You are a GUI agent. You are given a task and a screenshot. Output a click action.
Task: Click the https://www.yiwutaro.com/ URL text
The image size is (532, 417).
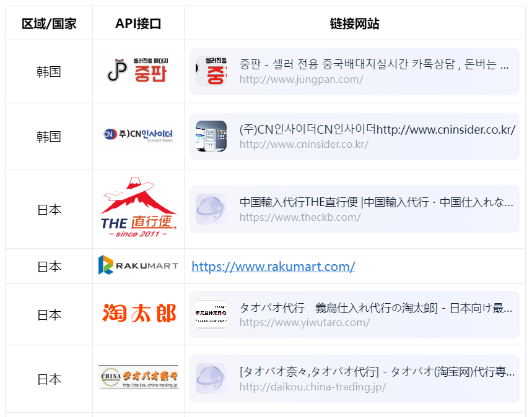coord(305,322)
